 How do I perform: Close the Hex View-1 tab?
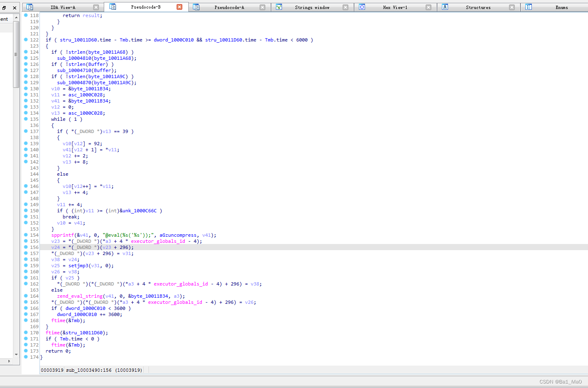click(428, 7)
